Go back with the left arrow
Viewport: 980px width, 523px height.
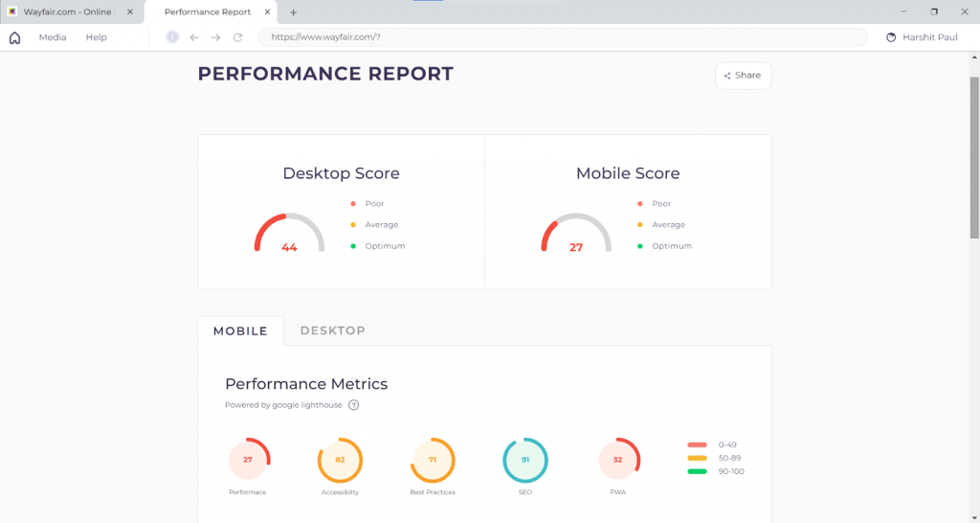194,37
